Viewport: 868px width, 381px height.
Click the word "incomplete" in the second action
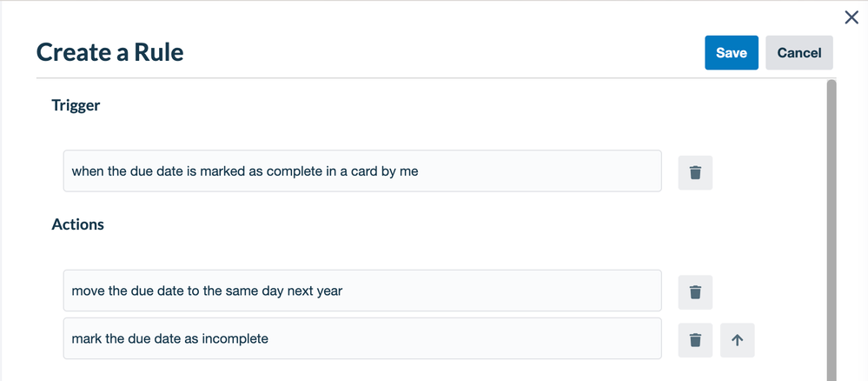(235, 338)
